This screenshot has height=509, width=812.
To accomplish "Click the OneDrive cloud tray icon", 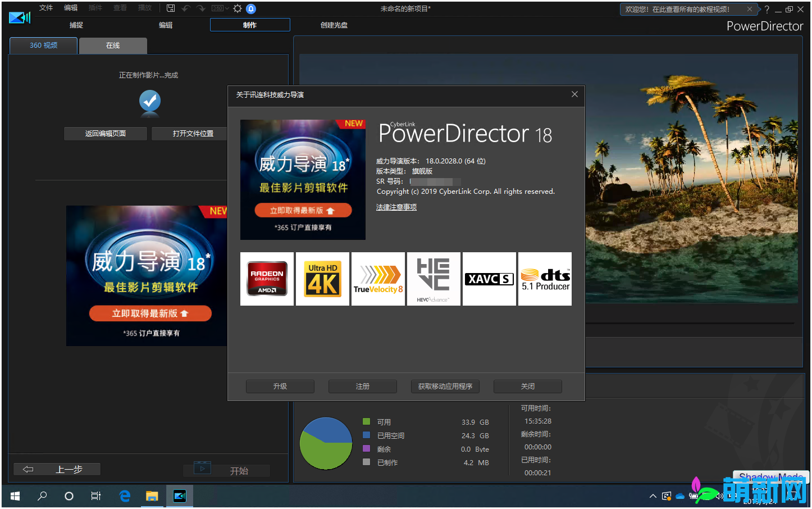I will 680,496.
